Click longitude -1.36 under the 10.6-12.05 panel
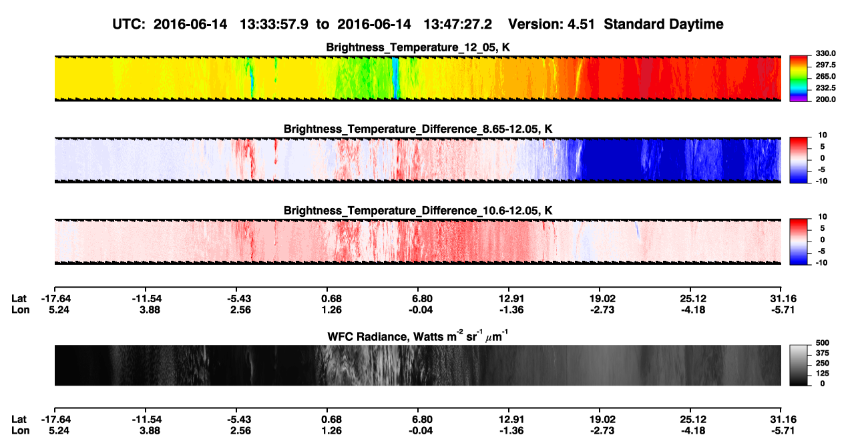The image size is (868, 445). pyautogui.click(x=509, y=309)
